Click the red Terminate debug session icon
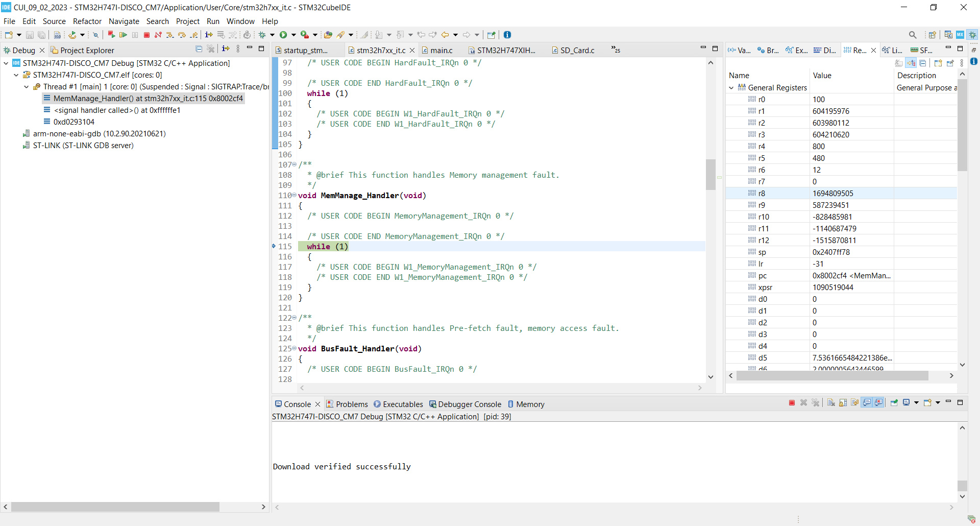 coord(146,35)
